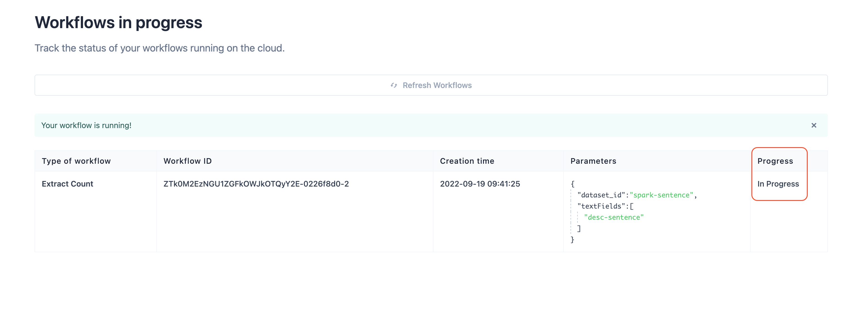
Task: Click the Workflows in progress heading
Action: coord(118,23)
